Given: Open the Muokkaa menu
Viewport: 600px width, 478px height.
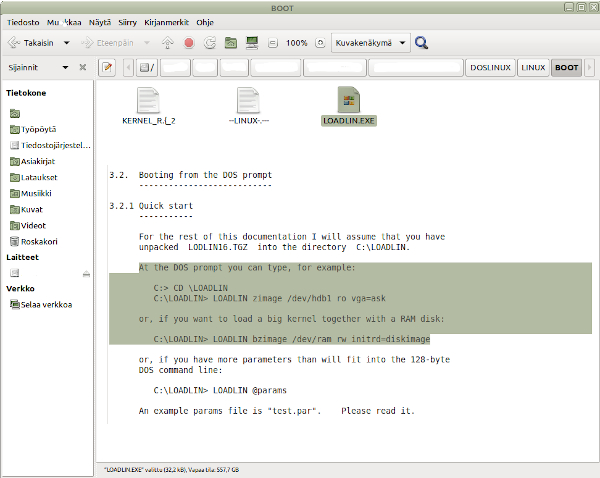Looking at the screenshot, I should click(64, 23).
